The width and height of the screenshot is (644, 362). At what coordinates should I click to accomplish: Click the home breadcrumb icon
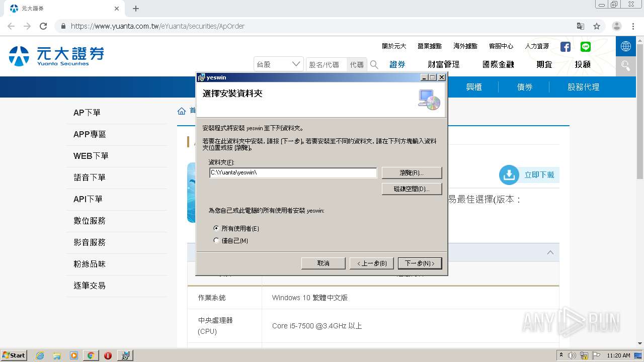182,111
